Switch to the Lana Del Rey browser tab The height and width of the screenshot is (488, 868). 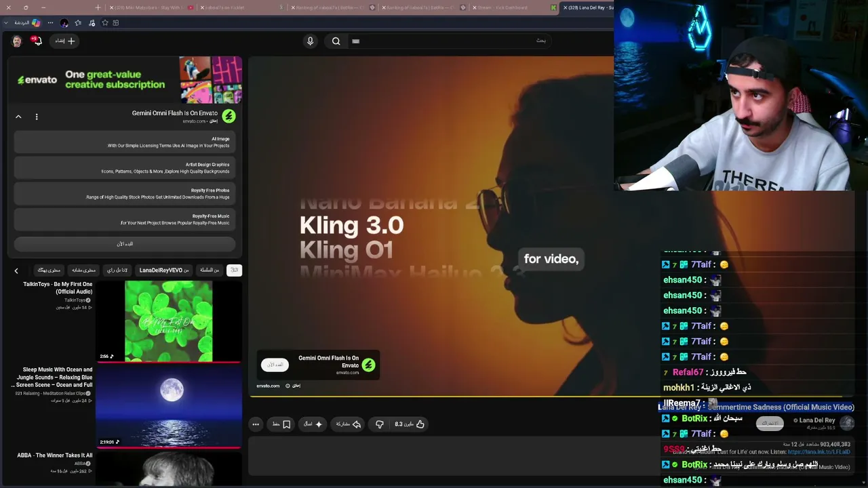point(587,7)
